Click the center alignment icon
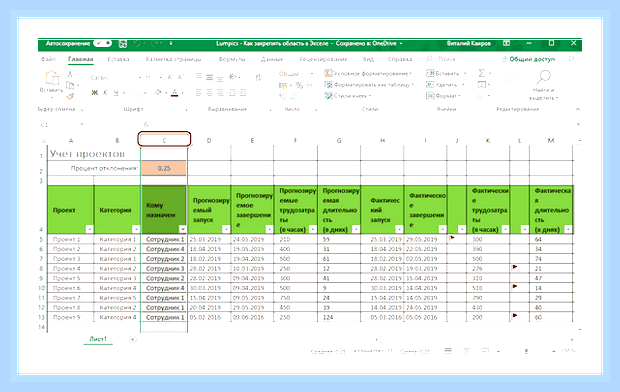 (x=210, y=93)
